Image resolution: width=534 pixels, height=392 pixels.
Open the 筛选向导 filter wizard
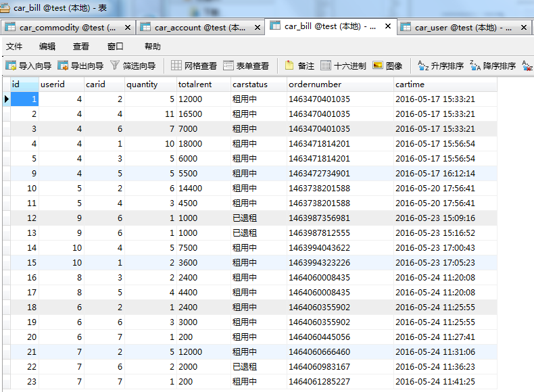133,66
